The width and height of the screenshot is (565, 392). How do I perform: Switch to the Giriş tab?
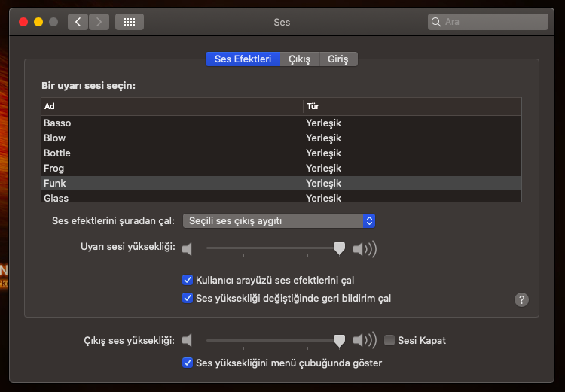click(338, 59)
